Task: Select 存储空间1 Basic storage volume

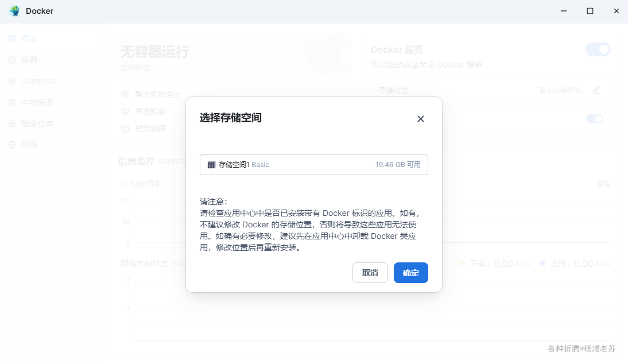Action: (x=314, y=165)
